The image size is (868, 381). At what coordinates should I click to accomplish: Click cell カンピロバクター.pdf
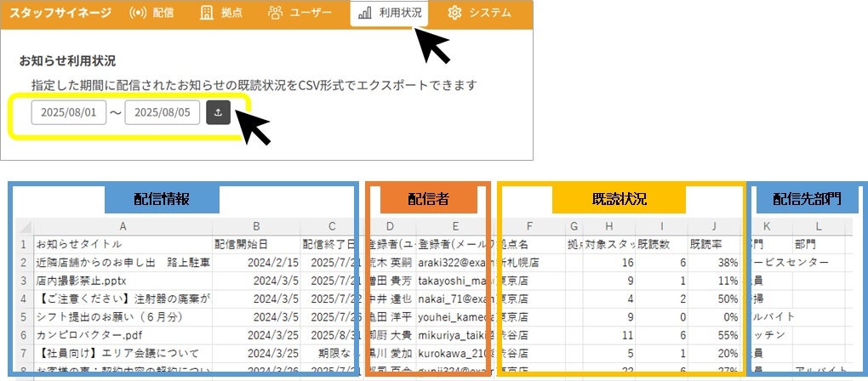[x=123, y=335]
